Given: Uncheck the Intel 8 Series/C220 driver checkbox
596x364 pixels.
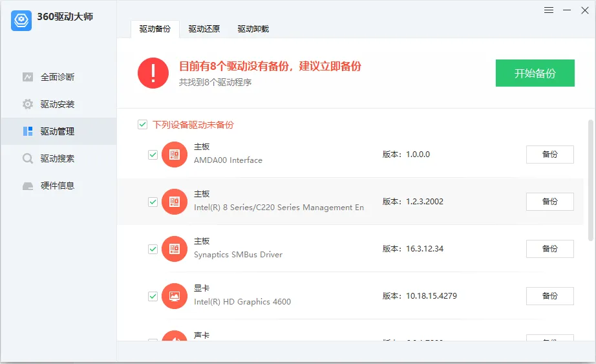Looking at the screenshot, I should pyautogui.click(x=153, y=202).
